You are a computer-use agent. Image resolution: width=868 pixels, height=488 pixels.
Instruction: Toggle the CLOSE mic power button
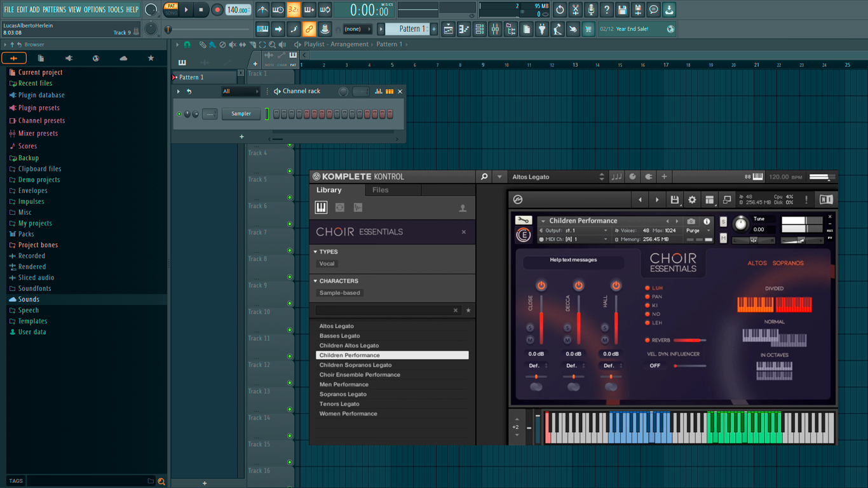pos(541,285)
